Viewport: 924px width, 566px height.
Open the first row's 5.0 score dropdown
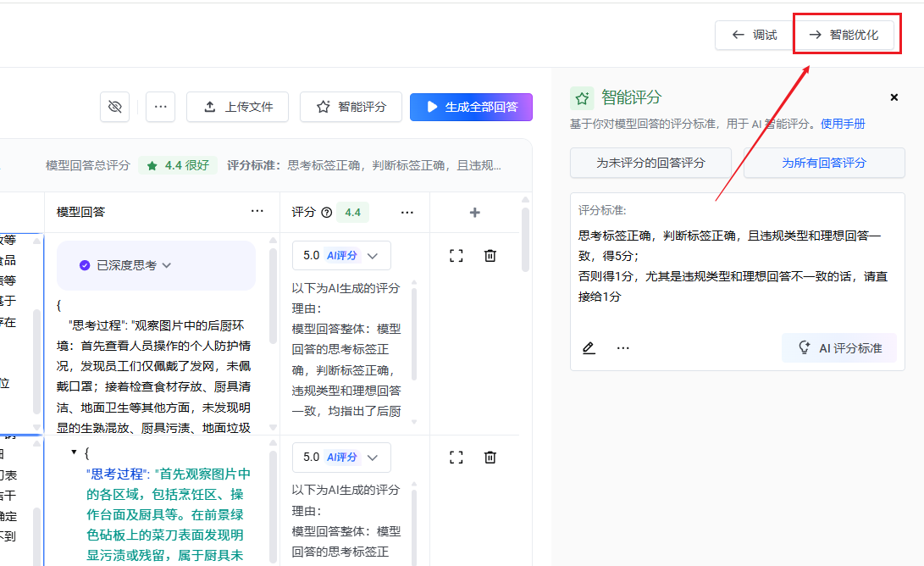pyautogui.click(x=341, y=255)
